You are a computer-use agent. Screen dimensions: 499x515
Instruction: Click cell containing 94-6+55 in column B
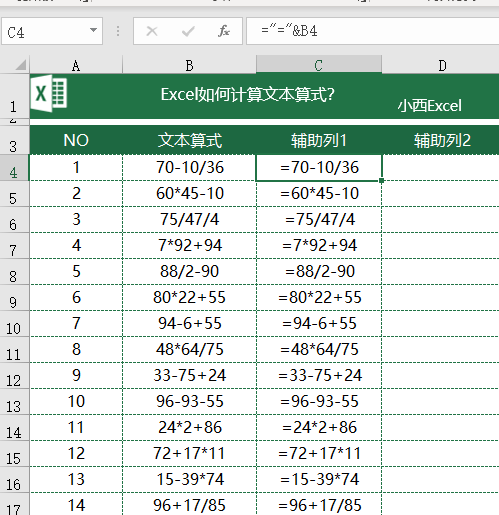tap(189, 324)
